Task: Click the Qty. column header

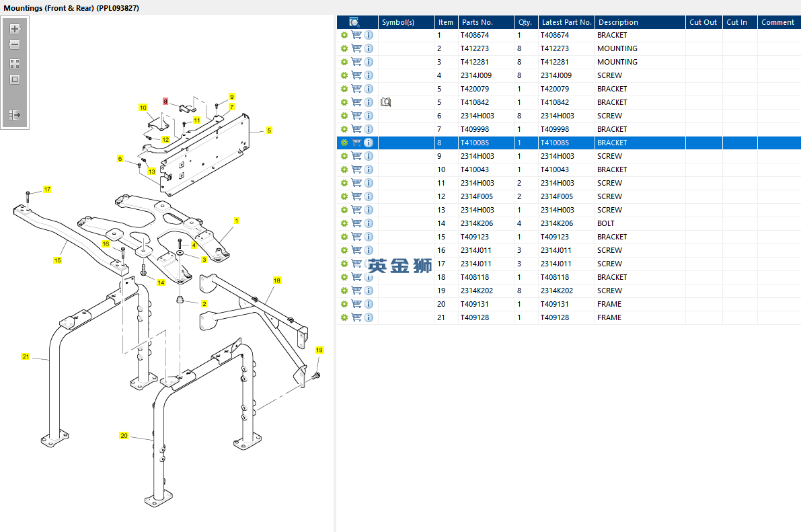Action: point(525,22)
